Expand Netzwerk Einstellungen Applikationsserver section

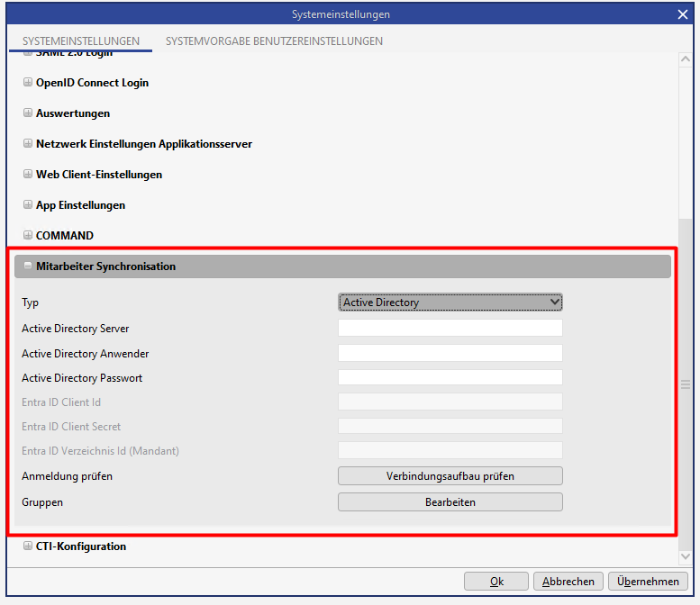28,144
